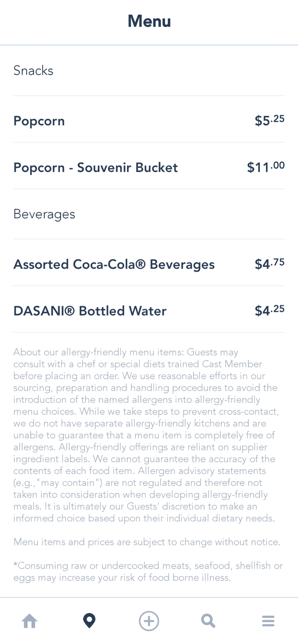The width and height of the screenshot is (298, 644).
Task: Tap the Menu page title
Action: [x=149, y=21]
